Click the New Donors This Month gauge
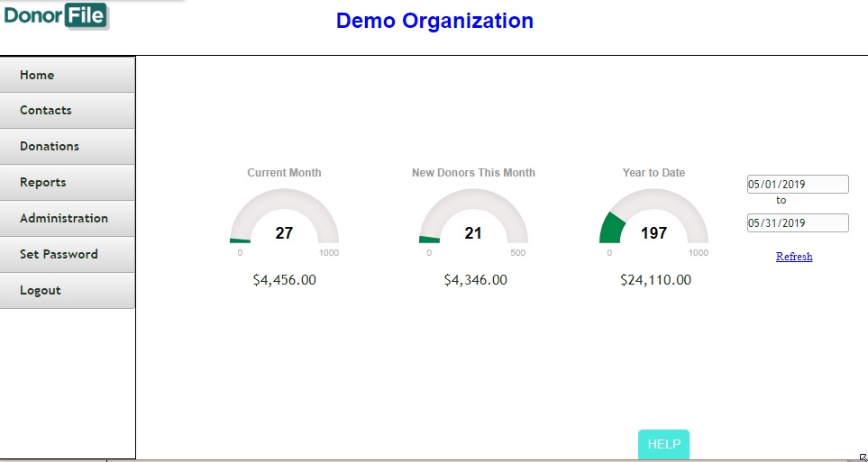 click(473, 221)
